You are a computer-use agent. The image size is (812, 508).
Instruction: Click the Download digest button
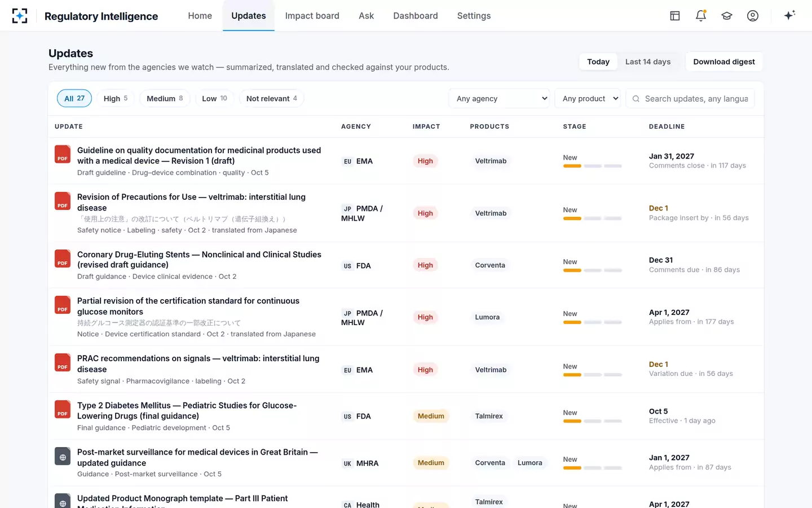(x=724, y=62)
